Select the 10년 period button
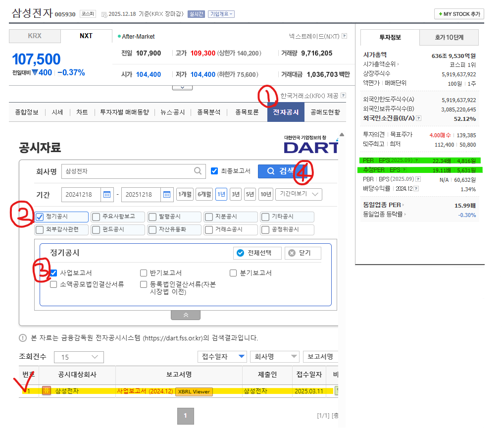Image resolution: width=504 pixels, height=436 pixels. click(266, 194)
